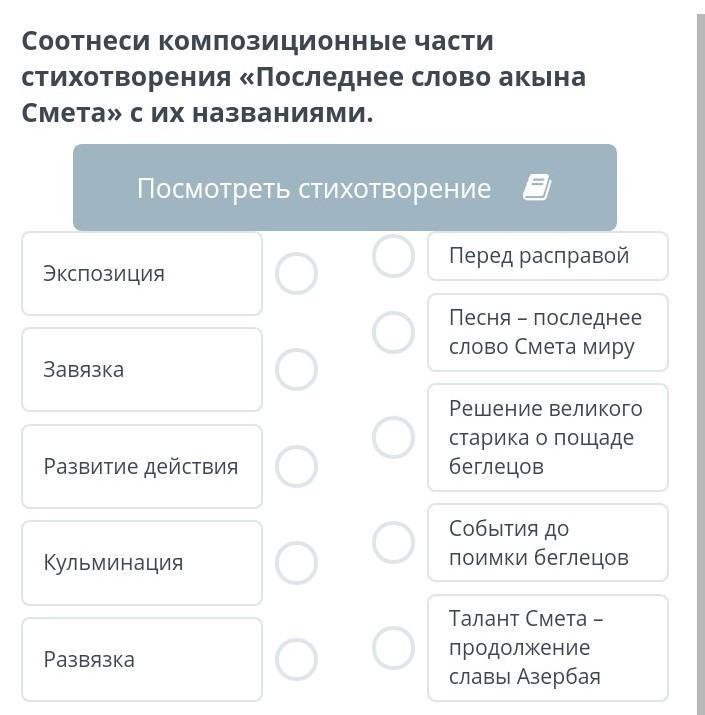The width and height of the screenshot is (705, 715).
Task: Select the circle next to «Развитие действия»
Action: [297, 466]
